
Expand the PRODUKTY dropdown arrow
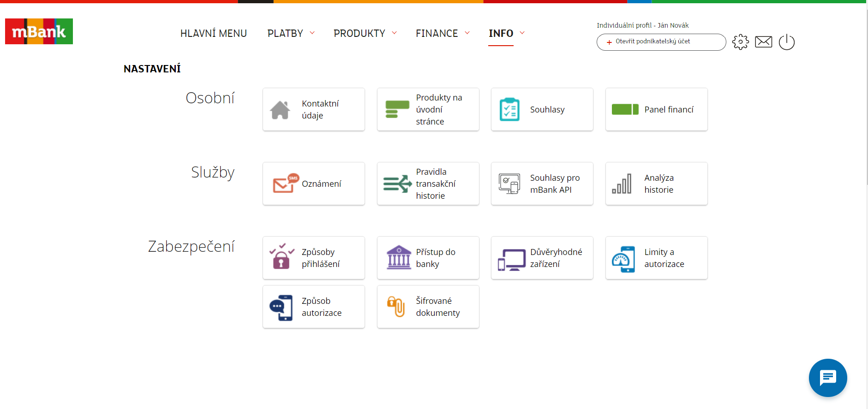[395, 33]
